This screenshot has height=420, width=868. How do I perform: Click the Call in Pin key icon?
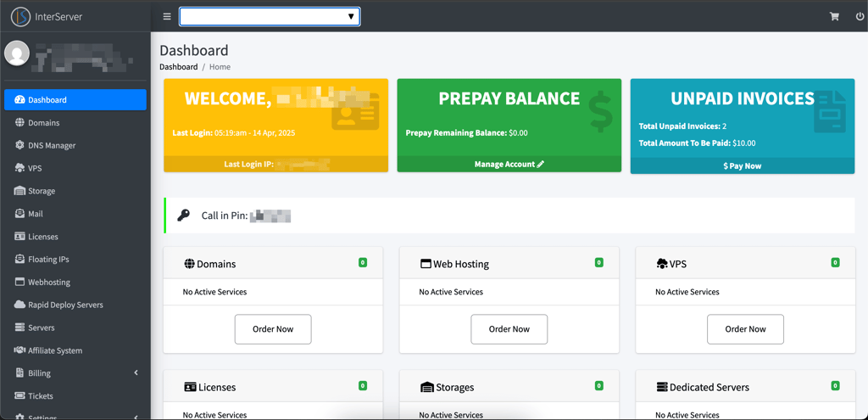coord(183,216)
